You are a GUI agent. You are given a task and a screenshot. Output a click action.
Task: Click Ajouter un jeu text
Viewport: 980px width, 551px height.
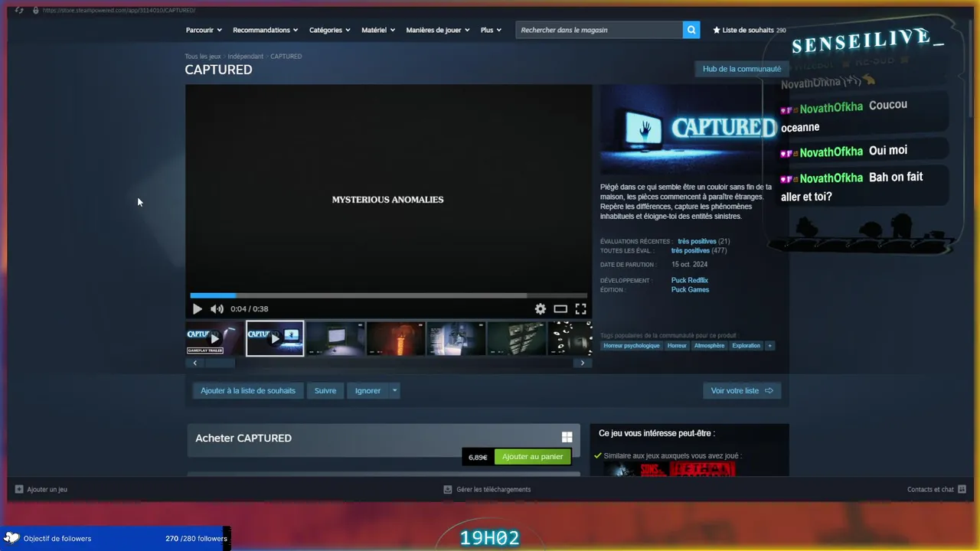click(x=47, y=489)
